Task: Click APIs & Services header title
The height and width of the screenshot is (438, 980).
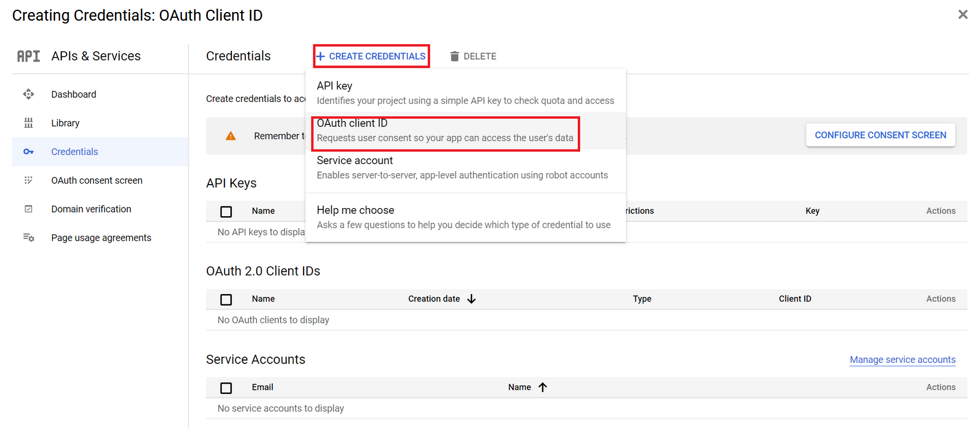Action: pos(96,56)
